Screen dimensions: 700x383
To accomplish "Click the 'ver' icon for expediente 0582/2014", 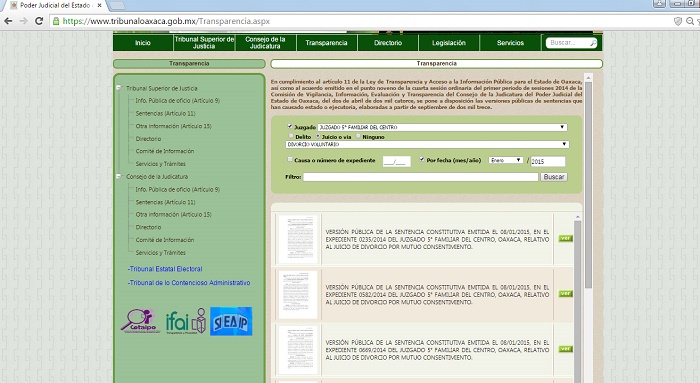I will coord(566,294).
